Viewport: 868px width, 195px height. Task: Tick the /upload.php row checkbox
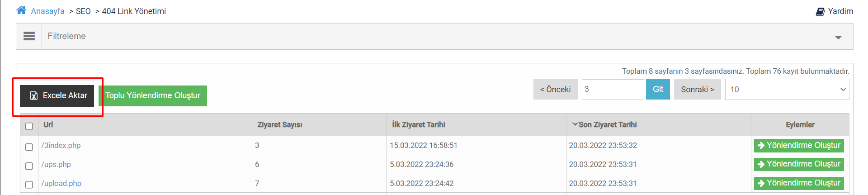pos(29,185)
